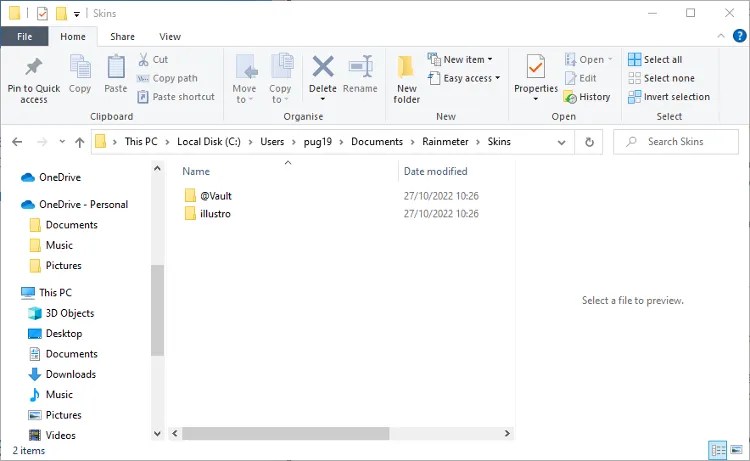Go up one folder level

[x=79, y=142]
